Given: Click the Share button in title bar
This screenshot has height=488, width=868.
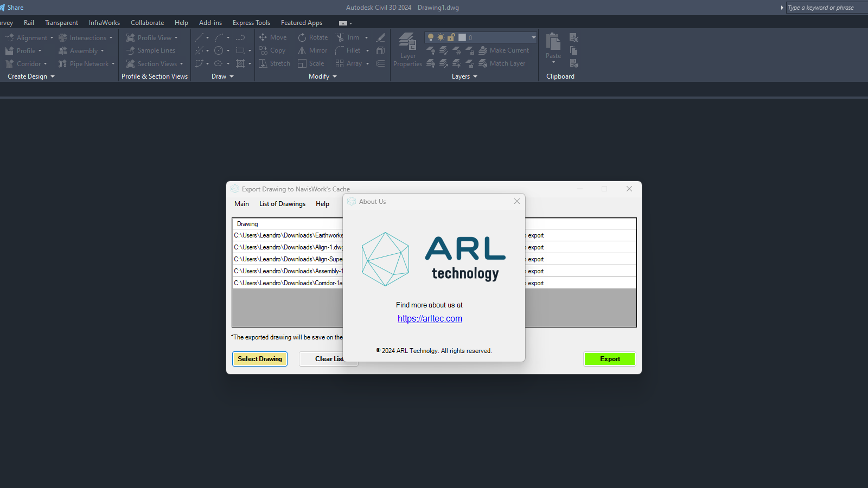Looking at the screenshot, I should (12, 8).
